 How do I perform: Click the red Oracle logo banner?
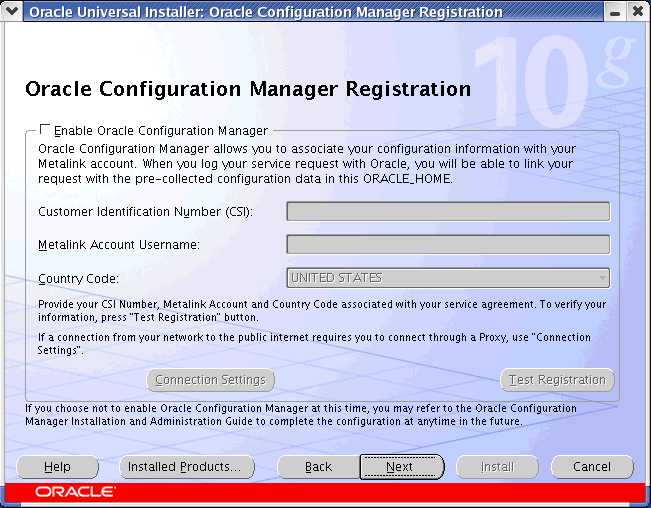75,492
